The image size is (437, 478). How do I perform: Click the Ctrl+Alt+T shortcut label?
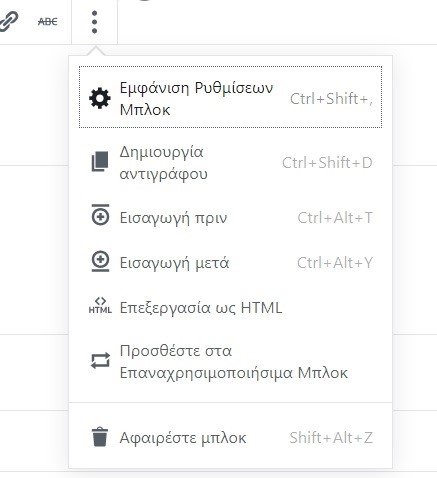pos(335,218)
